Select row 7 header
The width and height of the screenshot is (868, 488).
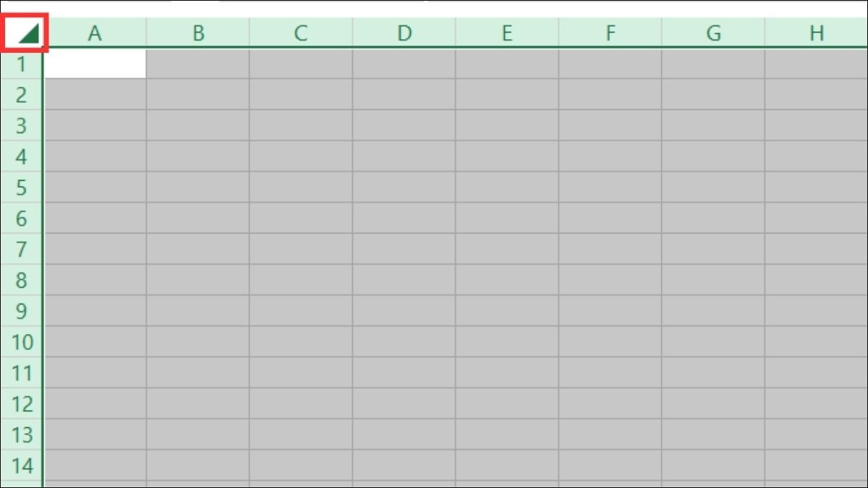coord(21,249)
